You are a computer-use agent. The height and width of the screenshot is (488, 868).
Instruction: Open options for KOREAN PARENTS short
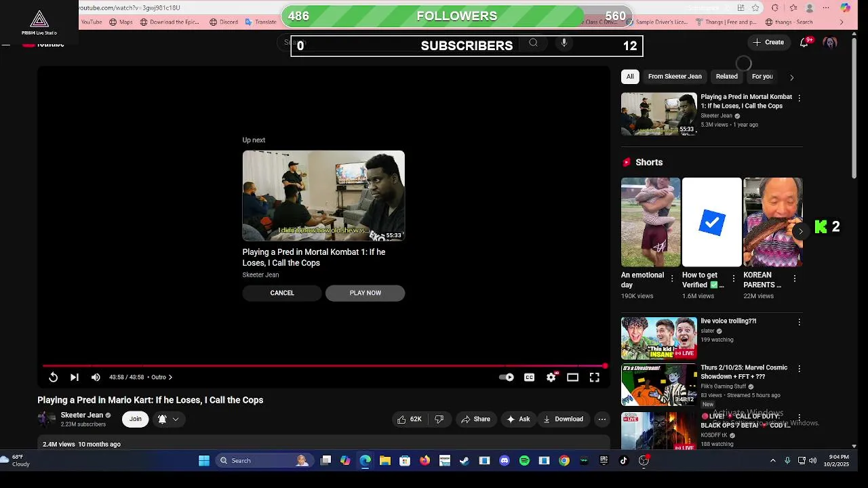click(794, 279)
